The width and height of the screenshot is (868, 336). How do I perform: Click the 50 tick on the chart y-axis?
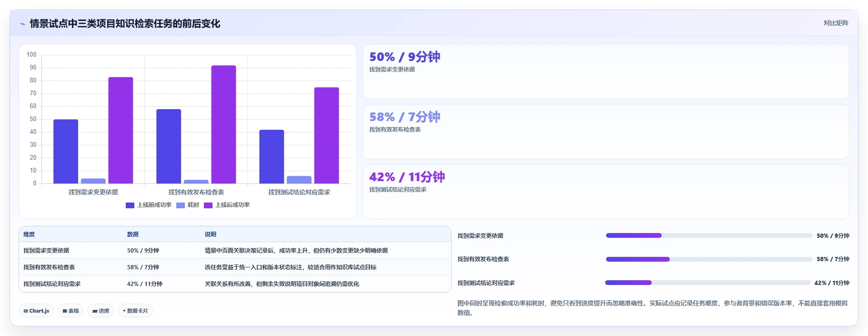click(33, 119)
